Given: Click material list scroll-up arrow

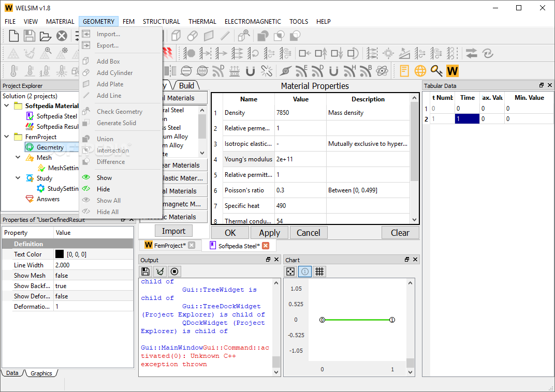Looking at the screenshot, I should 202,110.
